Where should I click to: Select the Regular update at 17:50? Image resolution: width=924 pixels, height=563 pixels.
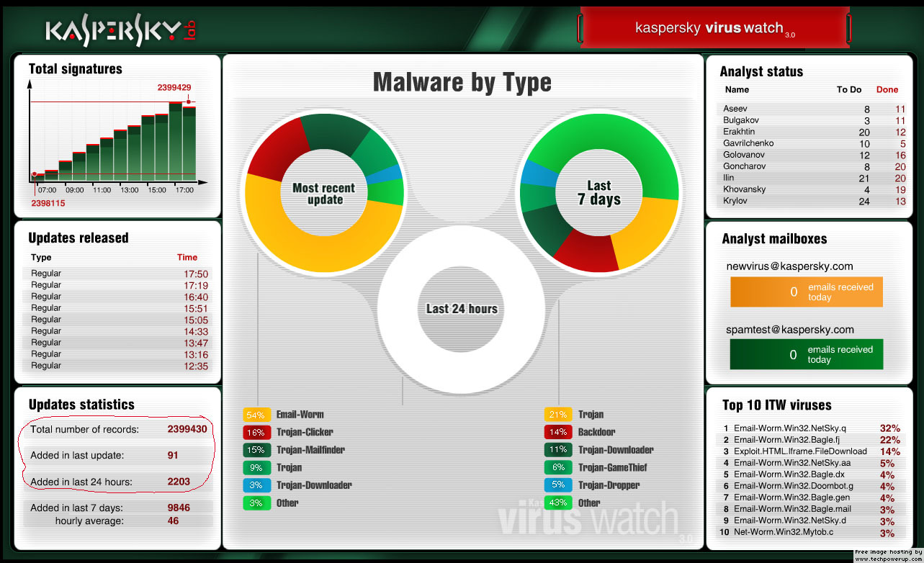pos(119,274)
